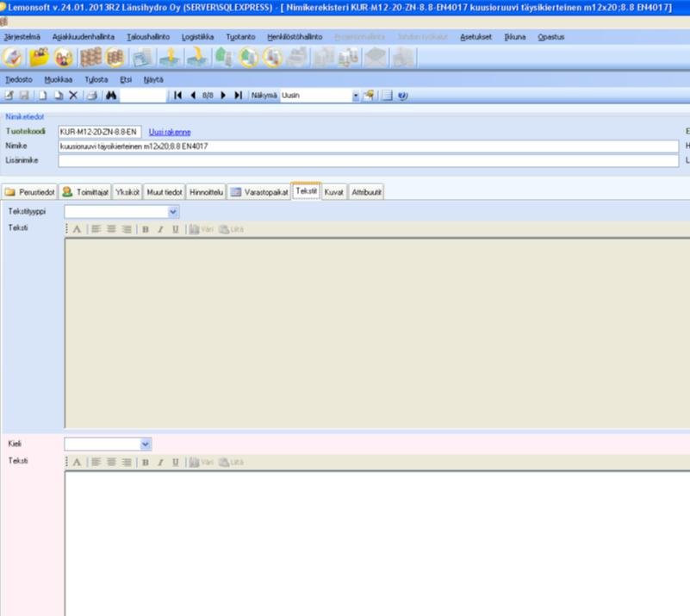Switch to the Perustiedot tab

point(29,192)
